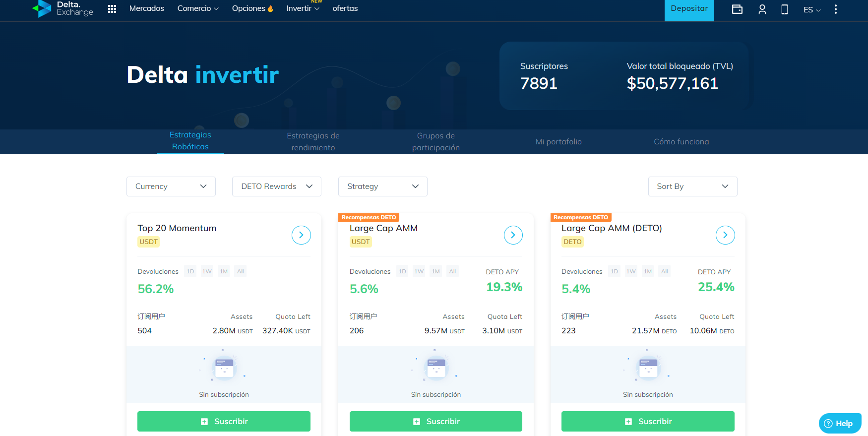Open the three-dot more options menu
Image resolution: width=868 pixels, height=436 pixels.
836,9
